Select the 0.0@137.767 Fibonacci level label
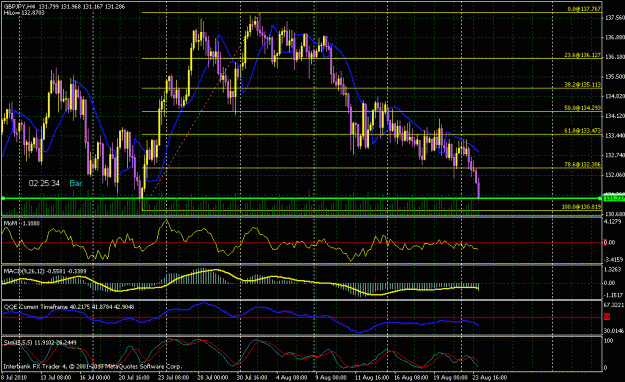The height and width of the screenshot is (382, 625). 584,9
